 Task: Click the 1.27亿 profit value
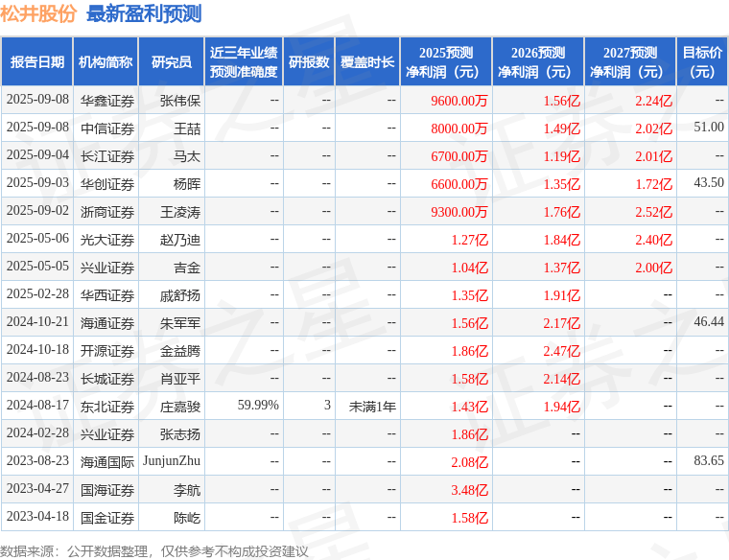pos(470,240)
